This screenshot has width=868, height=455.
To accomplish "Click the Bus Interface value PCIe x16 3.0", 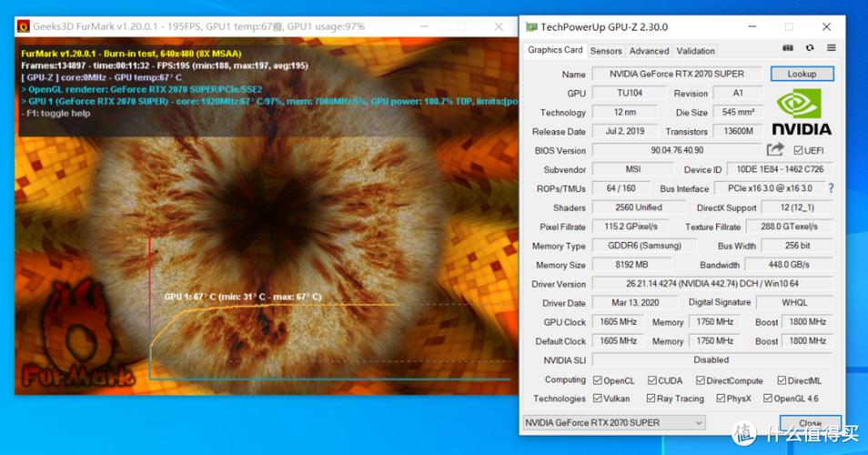I will pyautogui.click(x=770, y=188).
